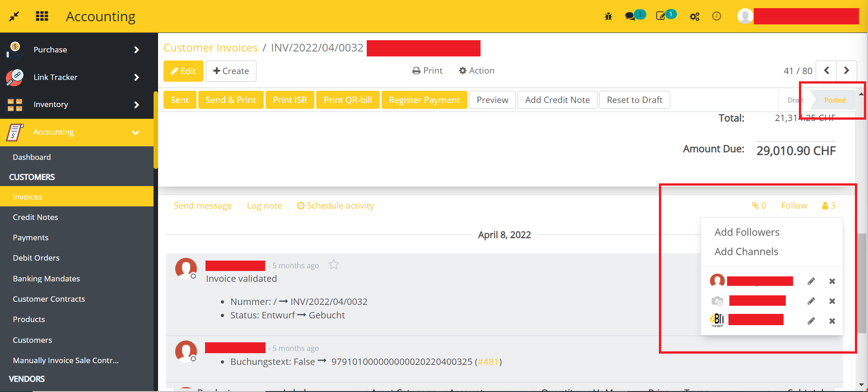The height and width of the screenshot is (392, 868).
Task: Click the Link Tracker module icon
Action: point(15,77)
